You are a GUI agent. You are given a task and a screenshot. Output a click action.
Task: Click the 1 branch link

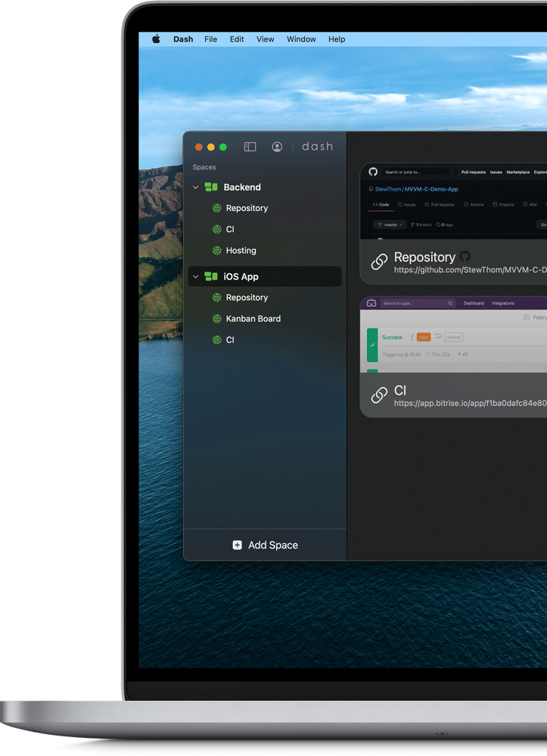pyautogui.click(x=421, y=225)
